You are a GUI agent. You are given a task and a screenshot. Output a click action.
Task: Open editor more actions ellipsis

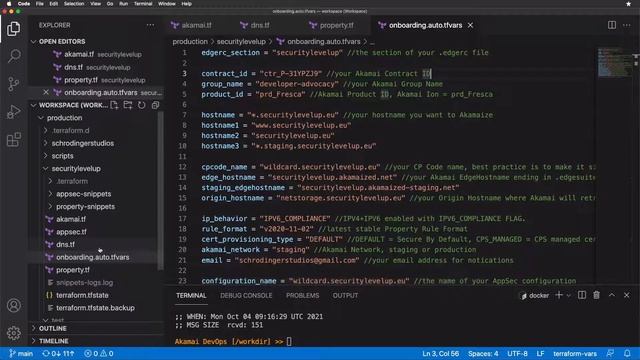pyautogui.click(x=627, y=25)
